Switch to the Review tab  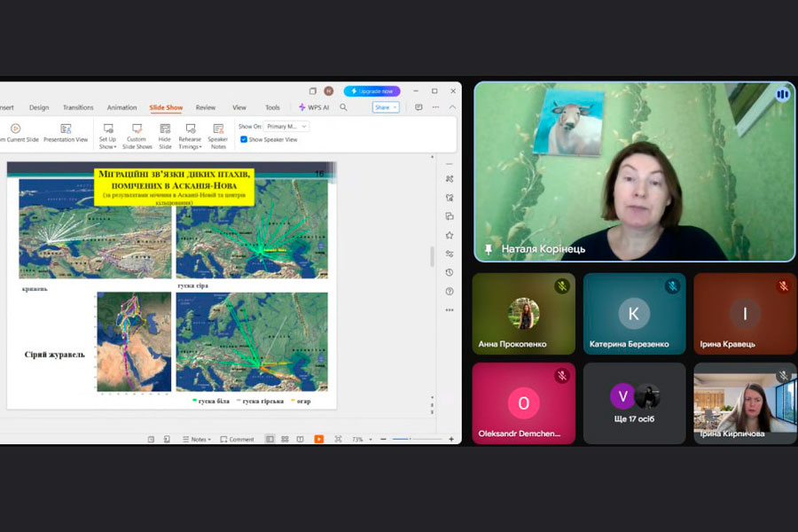pos(206,107)
